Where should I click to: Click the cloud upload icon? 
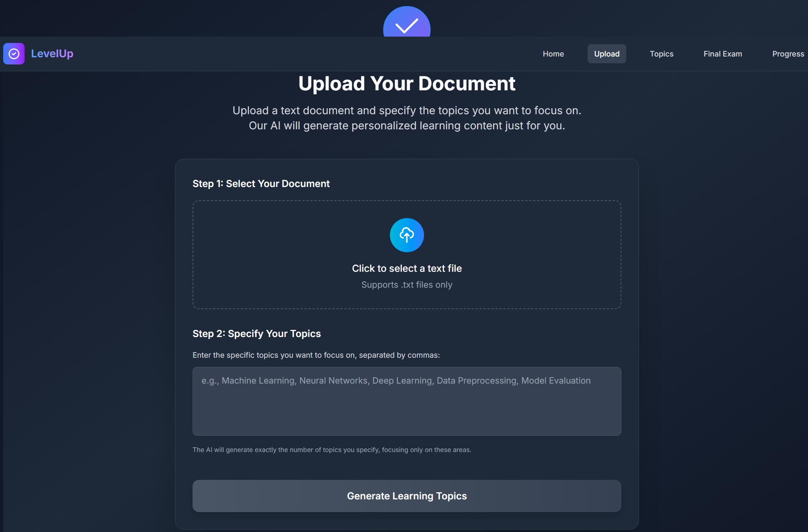coord(407,235)
